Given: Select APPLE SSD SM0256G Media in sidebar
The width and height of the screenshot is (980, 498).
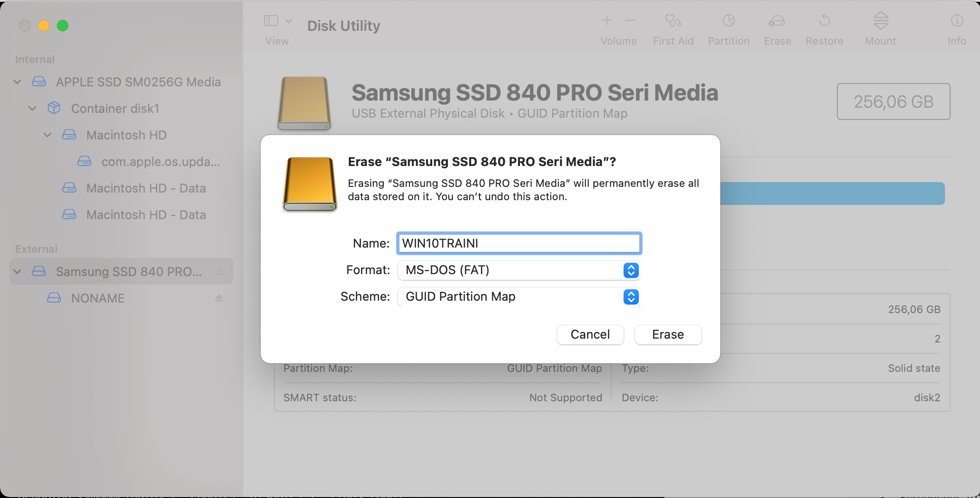Looking at the screenshot, I should coord(138,82).
